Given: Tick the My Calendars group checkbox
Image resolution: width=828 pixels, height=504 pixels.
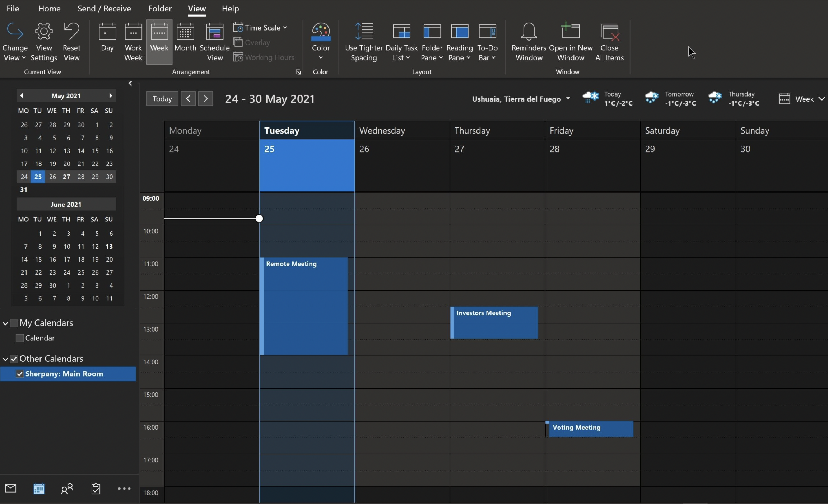Looking at the screenshot, I should tap(14, 323).
